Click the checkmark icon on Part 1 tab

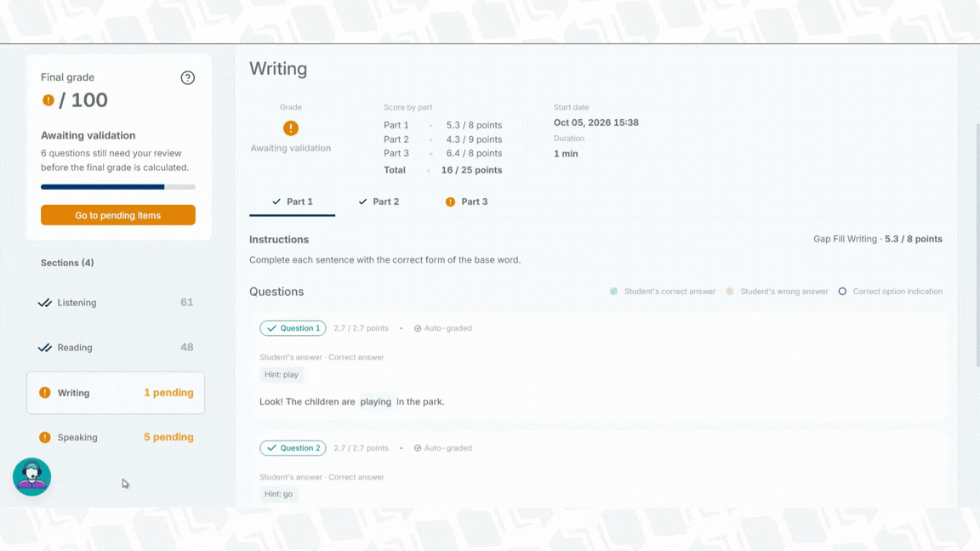pyautogui.click(x=276, y=202)
